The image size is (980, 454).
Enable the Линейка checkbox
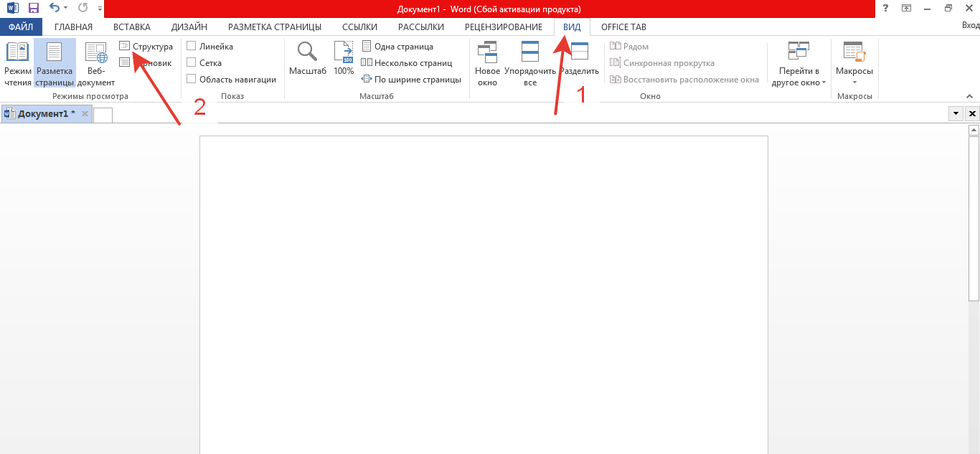click(192, 47)
